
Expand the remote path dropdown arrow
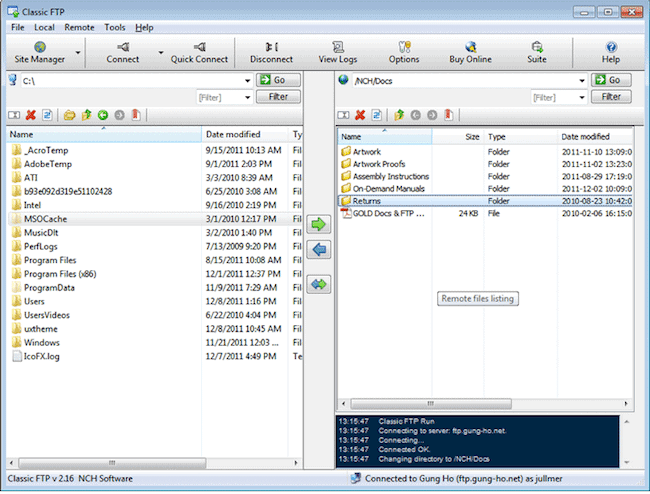[582, 81]
